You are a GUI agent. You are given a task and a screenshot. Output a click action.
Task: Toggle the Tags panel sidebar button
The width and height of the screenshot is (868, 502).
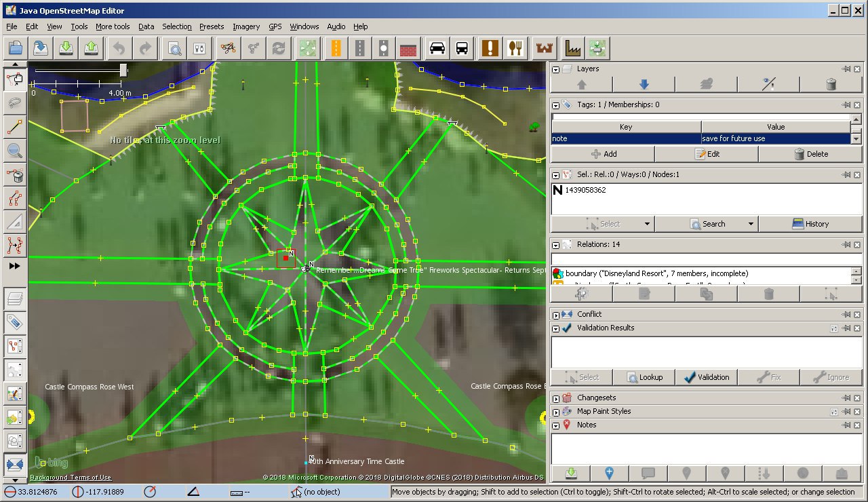[15, 322]
